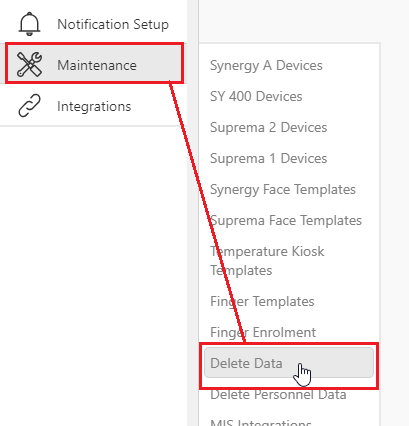The image size is (409, 426).
Task: Open the Integrations sidebar entry
Action: click(x=93, y=106)
